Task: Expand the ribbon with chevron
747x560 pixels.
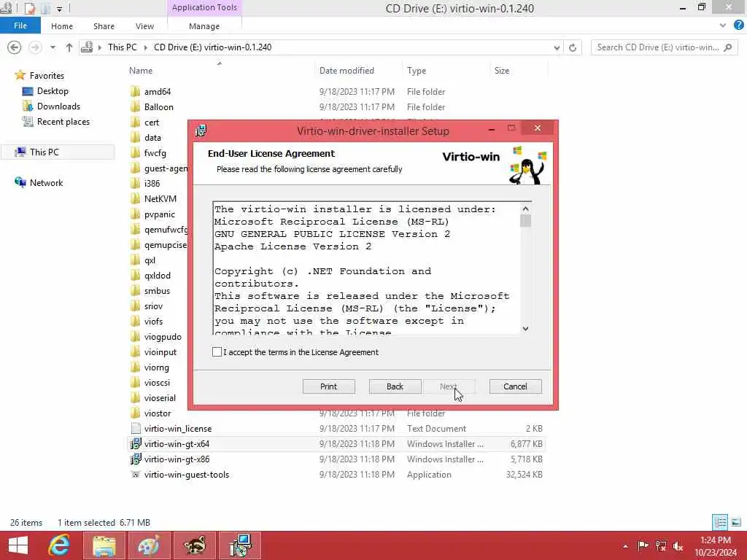Action: (x=723, y=26)
